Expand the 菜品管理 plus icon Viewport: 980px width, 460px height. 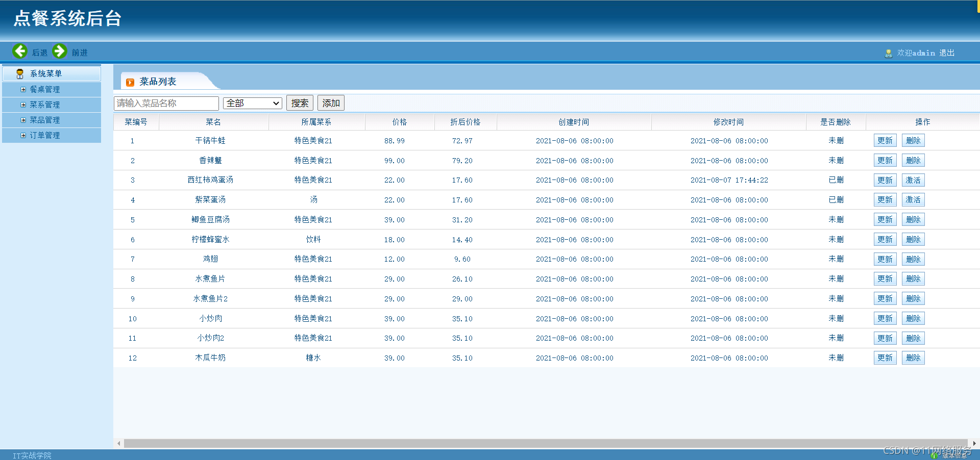tap(23, 120)
